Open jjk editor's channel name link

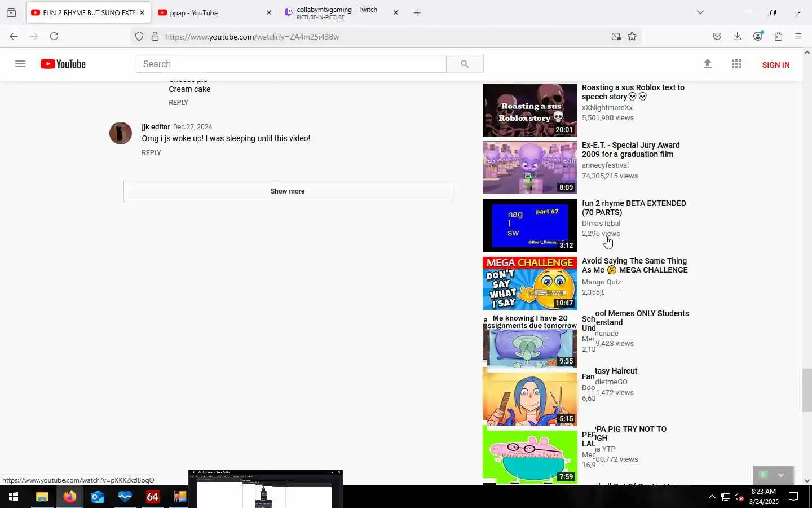pos(156,127)
